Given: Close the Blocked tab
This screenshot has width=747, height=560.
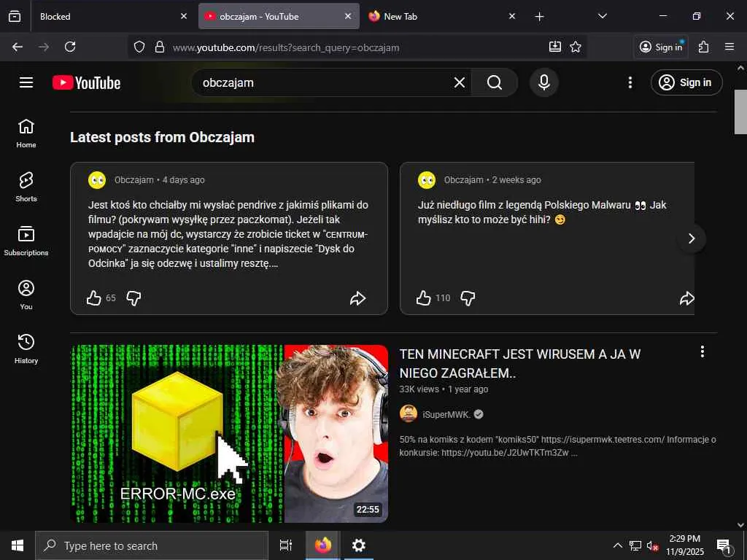Looking at the screenshot, I should pos(184,16).
